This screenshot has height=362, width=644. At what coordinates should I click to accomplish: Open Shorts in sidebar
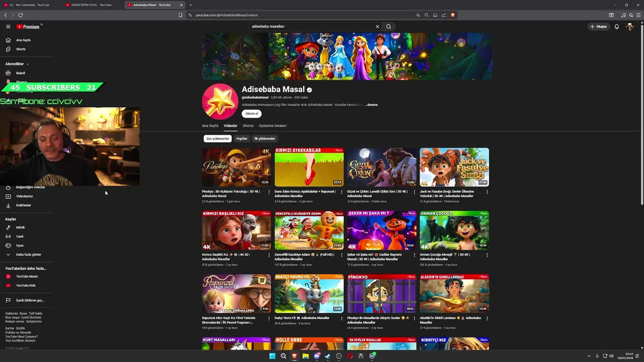coord(21,49)
